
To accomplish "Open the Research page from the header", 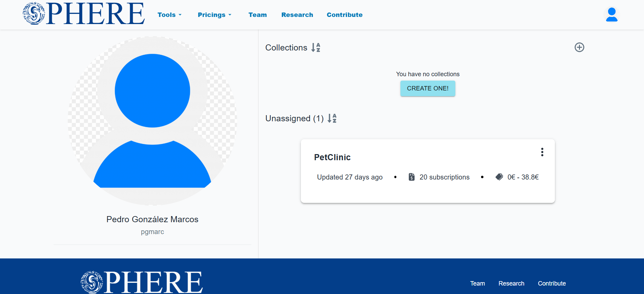I will 297,15.
